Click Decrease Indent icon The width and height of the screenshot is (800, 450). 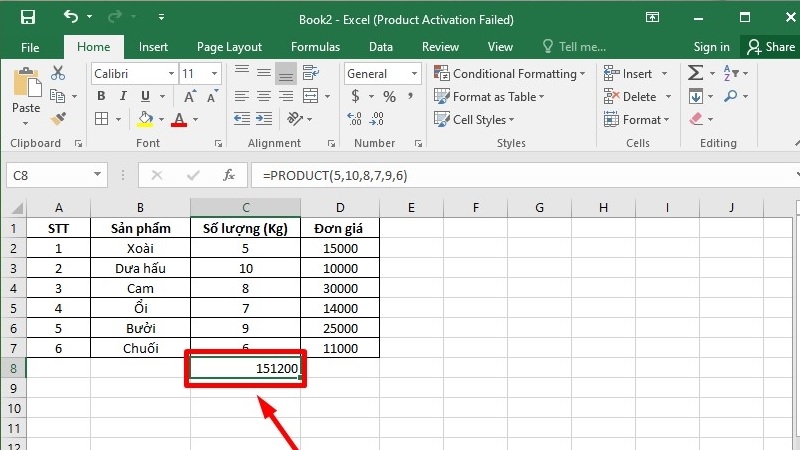242,119
